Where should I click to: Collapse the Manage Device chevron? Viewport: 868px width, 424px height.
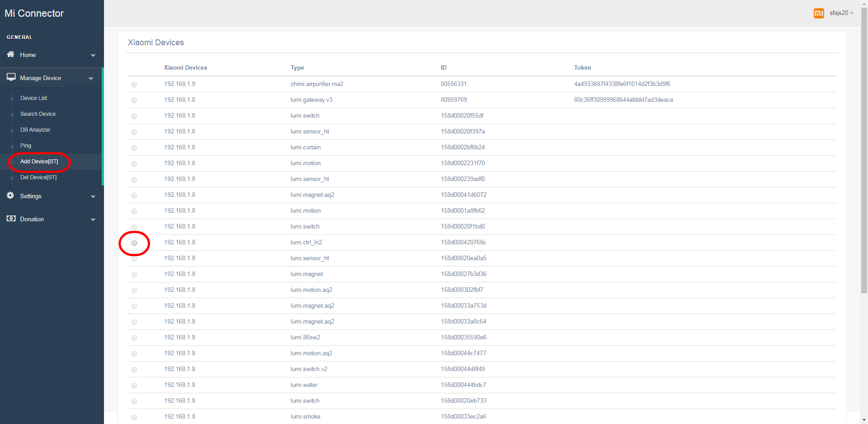[91, 78]
